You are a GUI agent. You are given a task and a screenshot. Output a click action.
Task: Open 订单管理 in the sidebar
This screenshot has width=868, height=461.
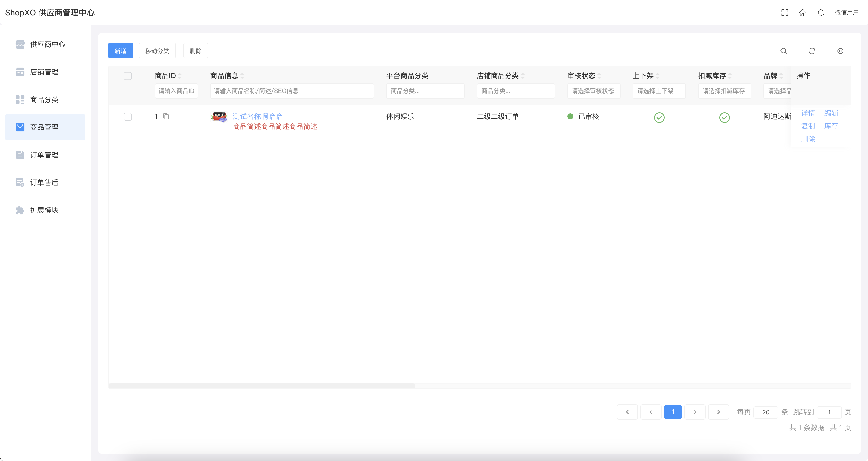44,155
